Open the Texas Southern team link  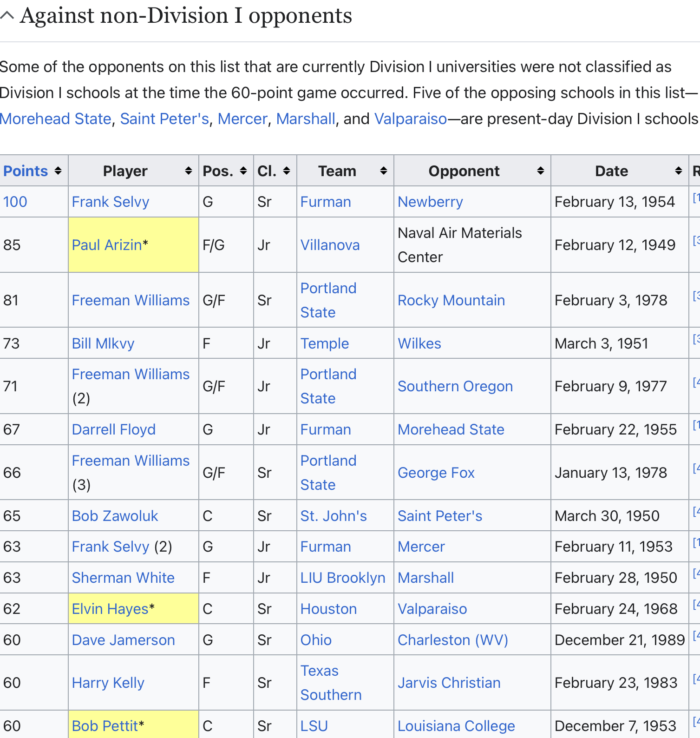coord(331,683)
